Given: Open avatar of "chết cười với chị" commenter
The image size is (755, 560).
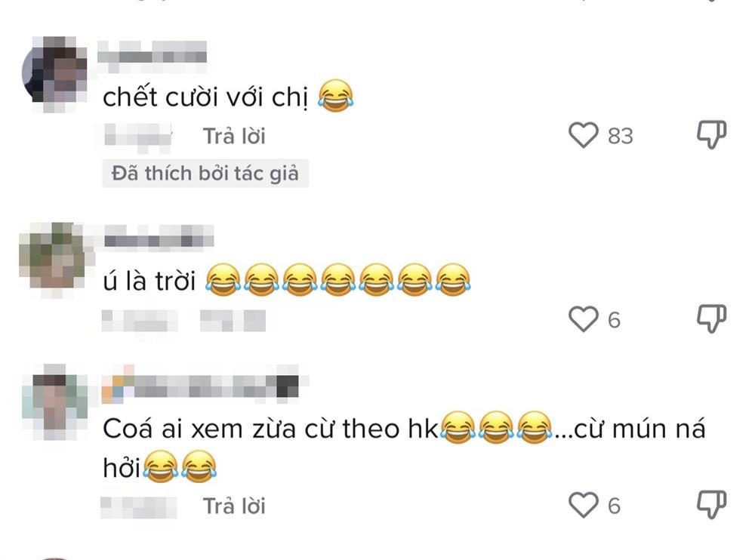Looking at the screenshot, I should [x=54, y=73].
